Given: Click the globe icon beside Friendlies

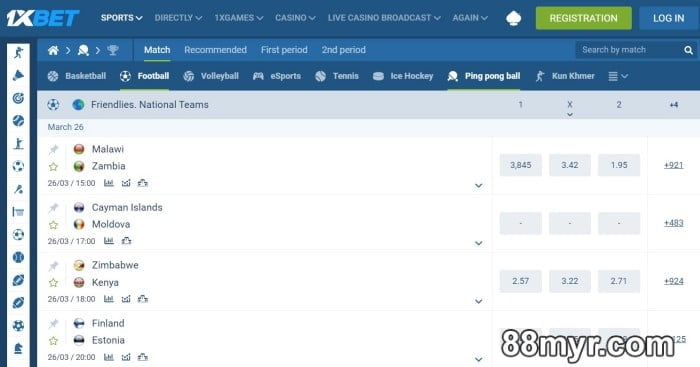Looking at the screenshot, I should pos(79,105).
